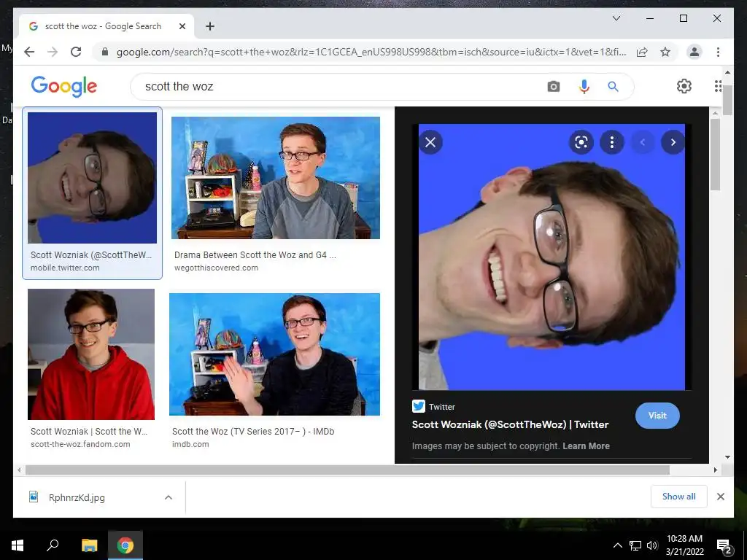Open the IMDb waving thumbnail

tap(274, 354)
